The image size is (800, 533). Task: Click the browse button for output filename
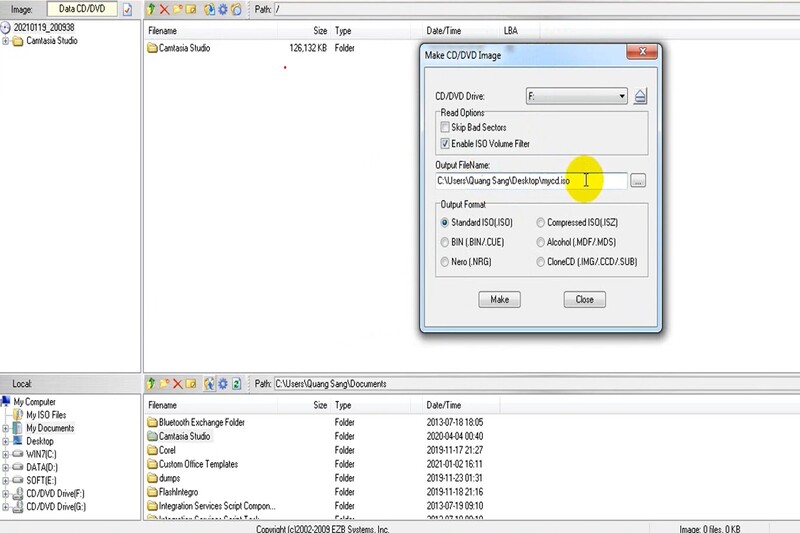(639, 181)
